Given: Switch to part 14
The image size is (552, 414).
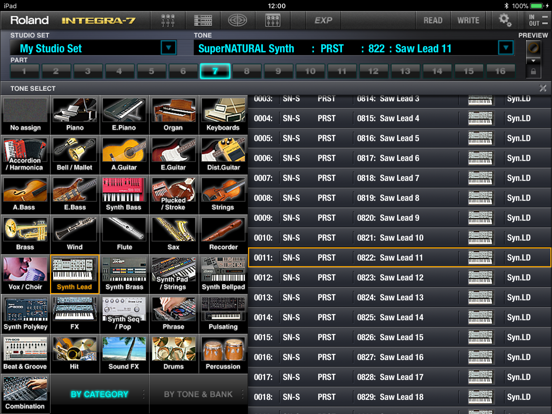Looking at the screenshot, I should point(437,71).
